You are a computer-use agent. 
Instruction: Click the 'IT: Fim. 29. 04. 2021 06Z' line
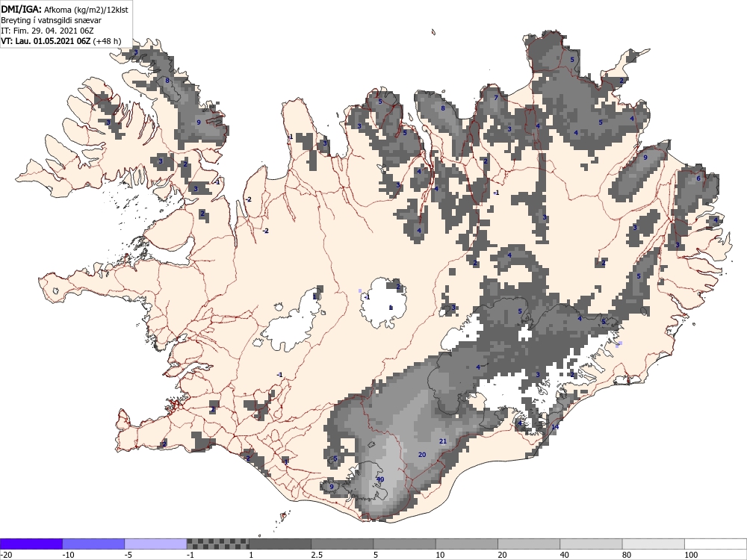point(47,31)
